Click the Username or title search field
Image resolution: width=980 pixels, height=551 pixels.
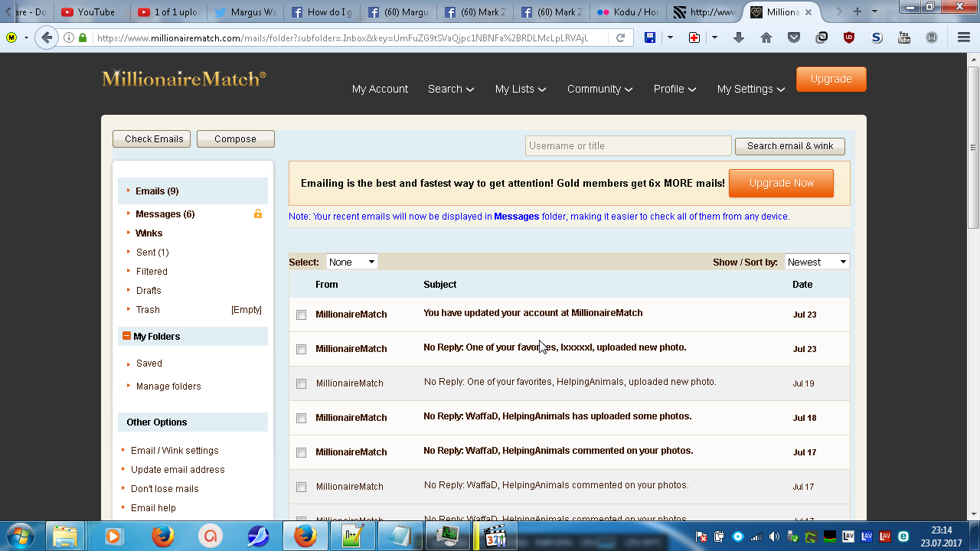629,146
